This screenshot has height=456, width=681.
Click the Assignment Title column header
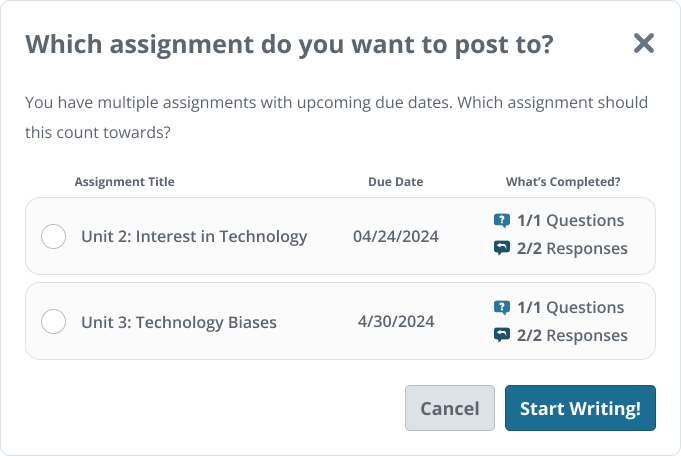pos(125,182)
